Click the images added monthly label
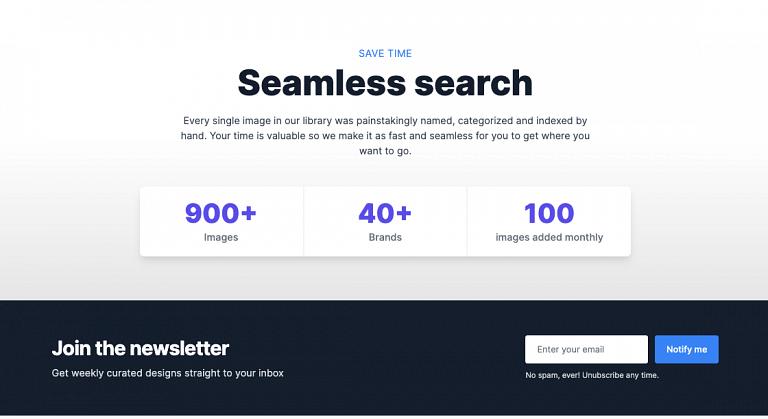The height and width of the screenshot is (419, 768). (x=549, y=238)
